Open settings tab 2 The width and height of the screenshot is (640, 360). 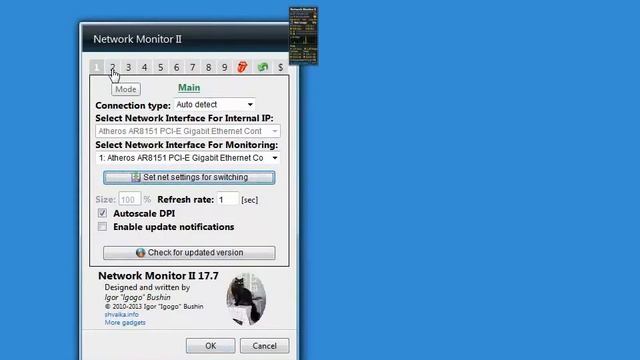113,67
